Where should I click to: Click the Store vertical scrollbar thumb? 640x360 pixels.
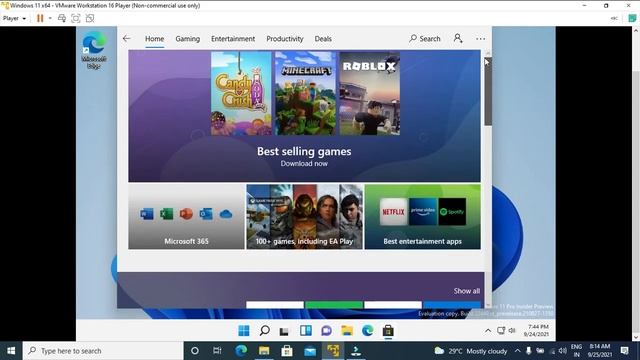point(488,91)
